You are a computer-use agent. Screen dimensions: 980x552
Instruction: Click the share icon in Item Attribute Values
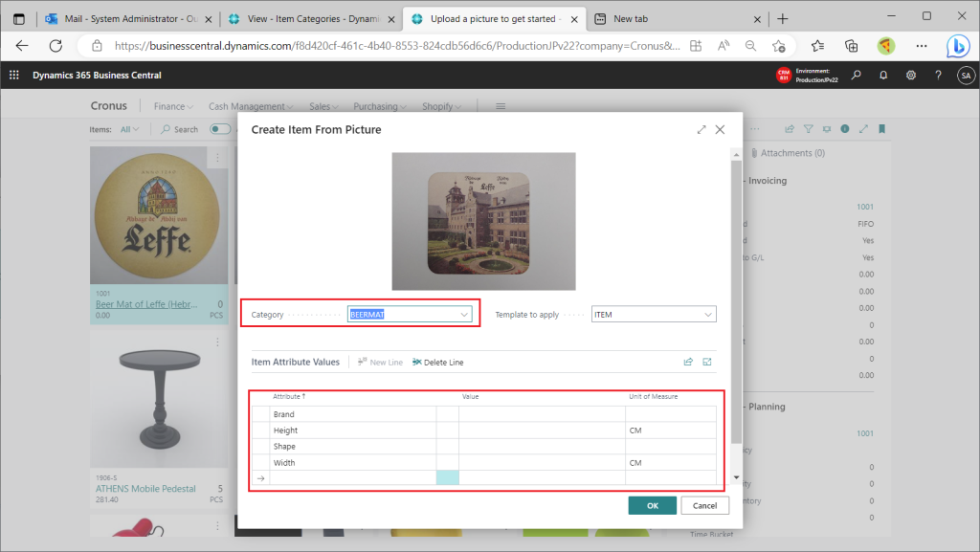[x=687, y=363]
